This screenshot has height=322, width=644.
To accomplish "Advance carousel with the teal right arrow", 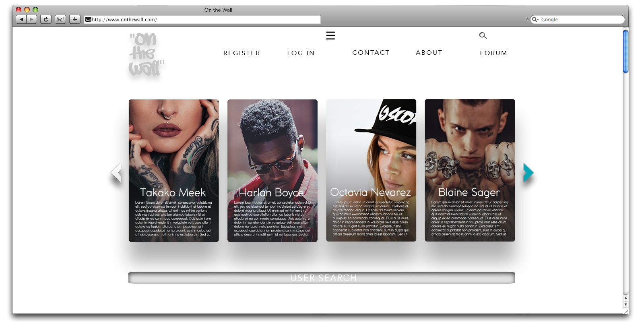I will (528, 173).
